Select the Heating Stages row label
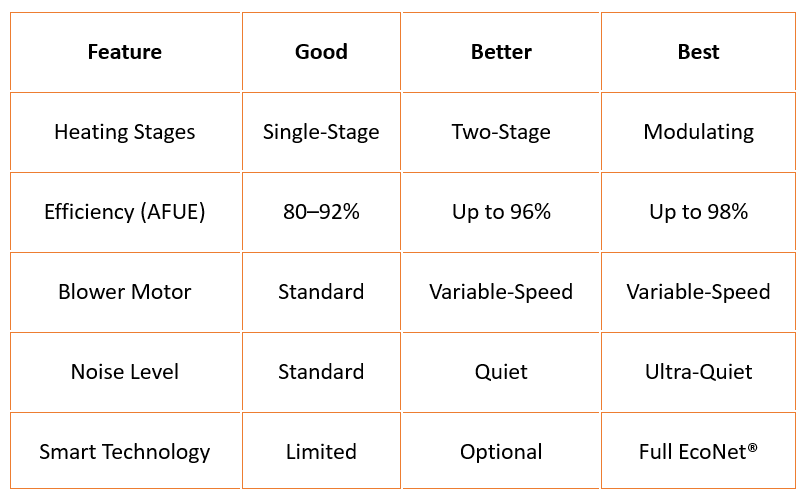 point(125,132)
